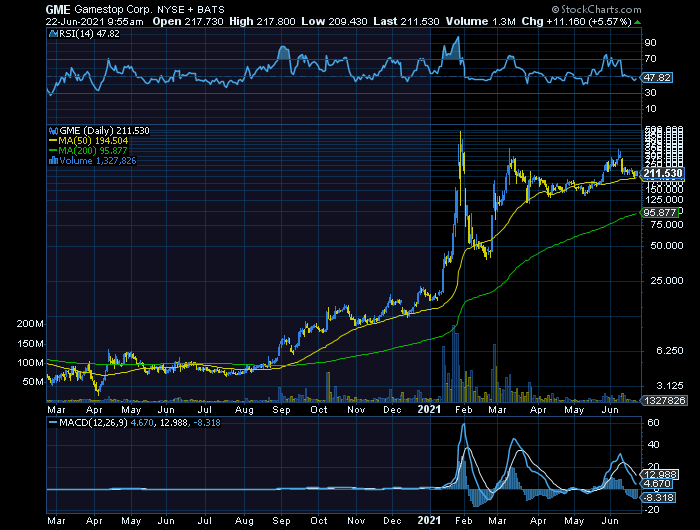
Task: Click the 150.000 price axis label
Action: pos(665,190)
